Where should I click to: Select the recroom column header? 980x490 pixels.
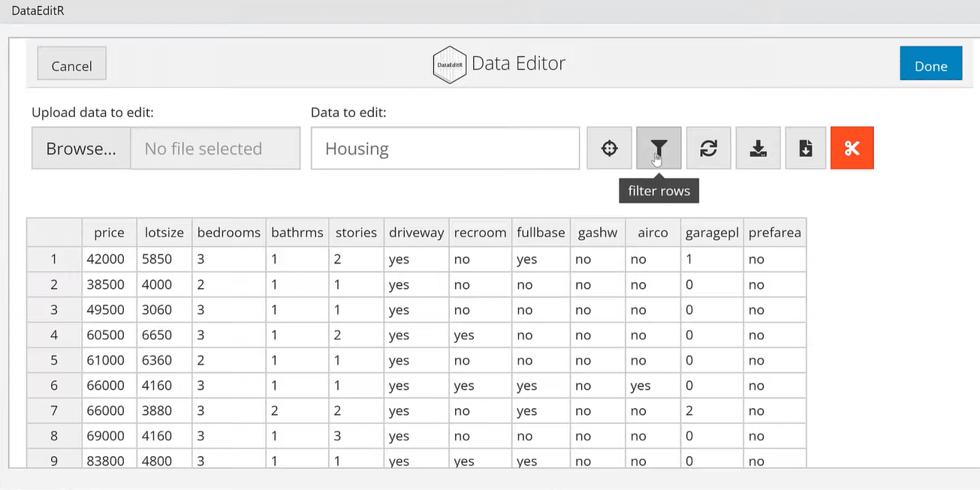coord(481,233)
